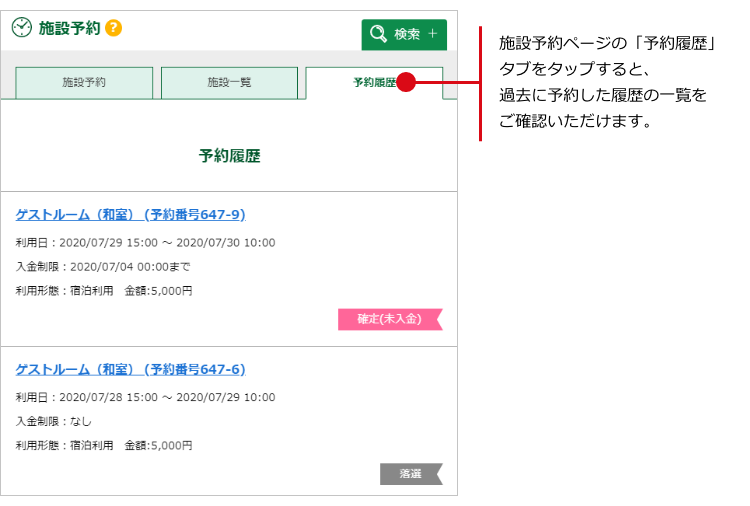Click the pink 確定(未入金) status badge
The width and height of the screenshot is (750, 506).
(x=389, y=319)
